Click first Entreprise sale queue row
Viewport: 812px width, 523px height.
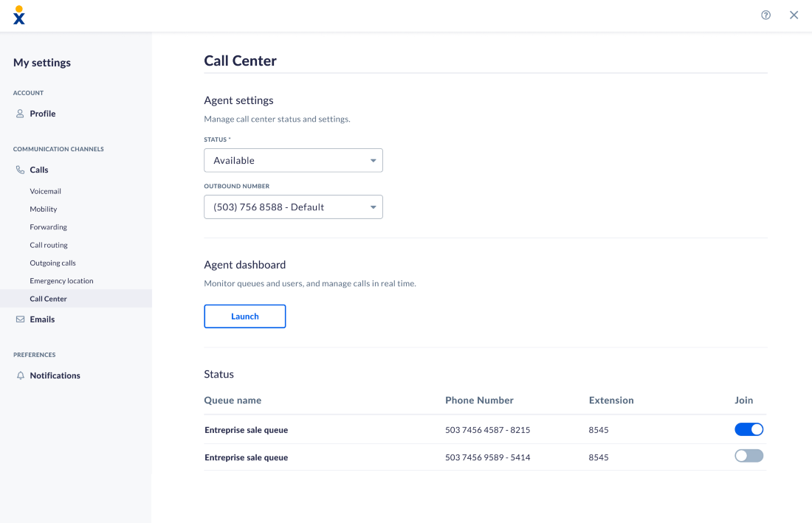point(485,429)
